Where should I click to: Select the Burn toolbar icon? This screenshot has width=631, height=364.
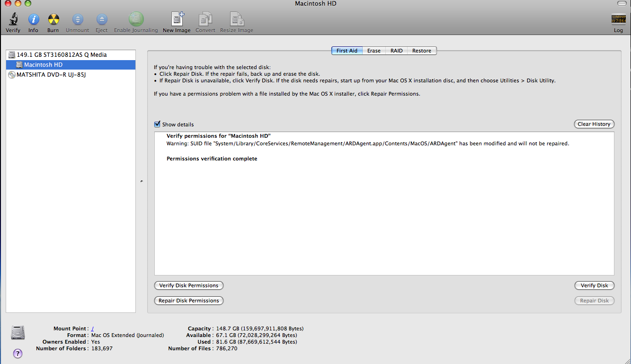pos(53,19)
